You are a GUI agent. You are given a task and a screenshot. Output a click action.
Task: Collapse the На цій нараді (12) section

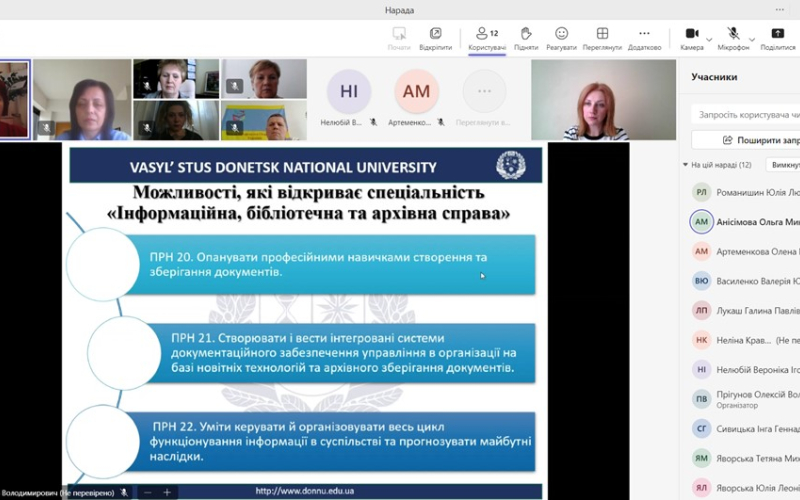tap(685, 165)
